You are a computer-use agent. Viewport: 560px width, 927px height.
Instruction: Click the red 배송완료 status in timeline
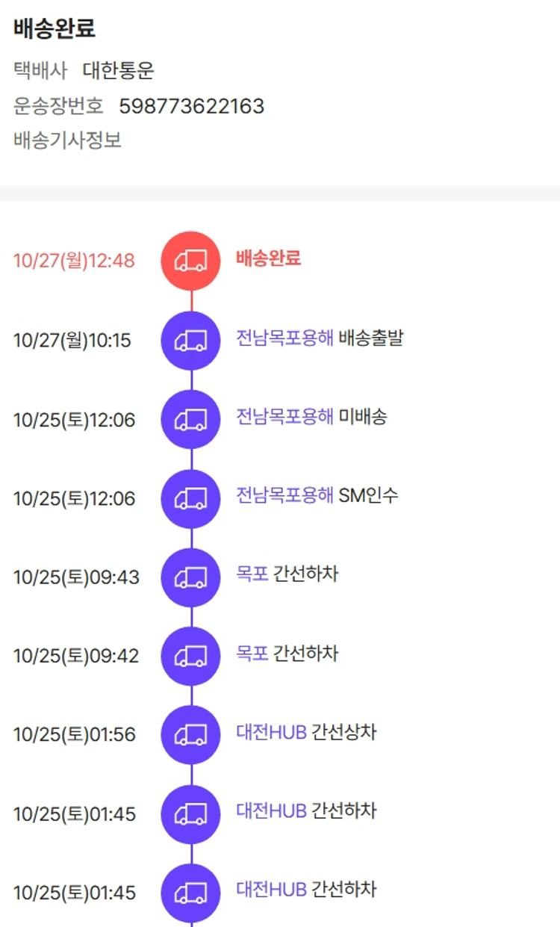click(x=268, y=258)
